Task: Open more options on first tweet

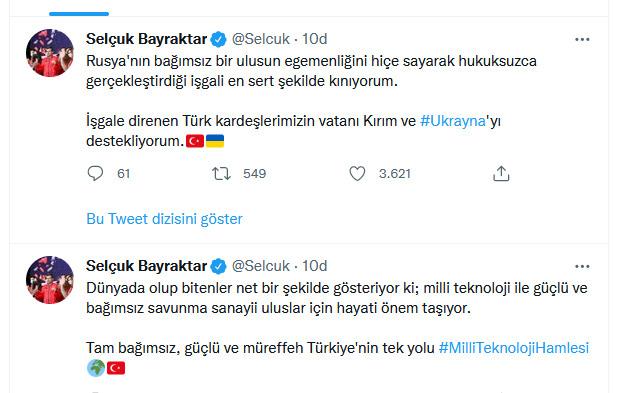Action: pos(582,39)
